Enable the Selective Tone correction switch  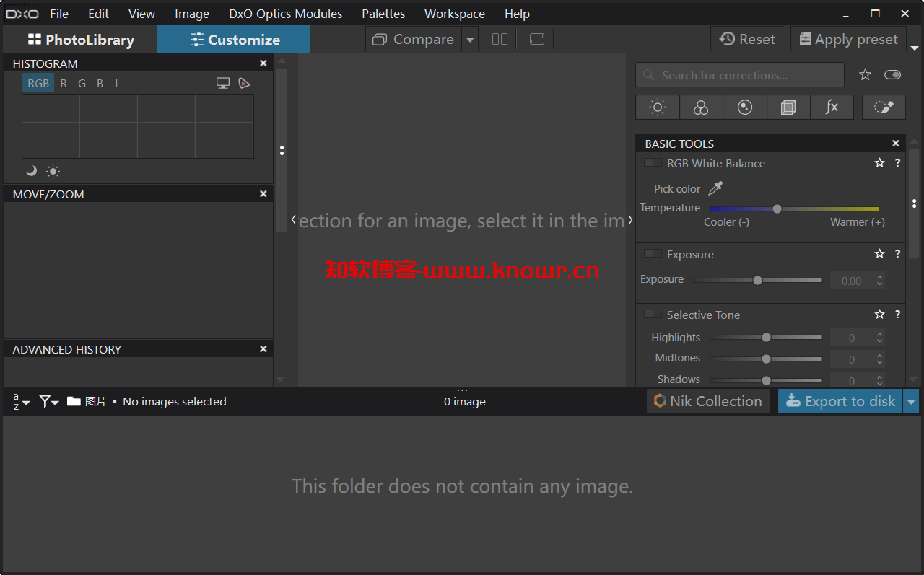point(653,315)
